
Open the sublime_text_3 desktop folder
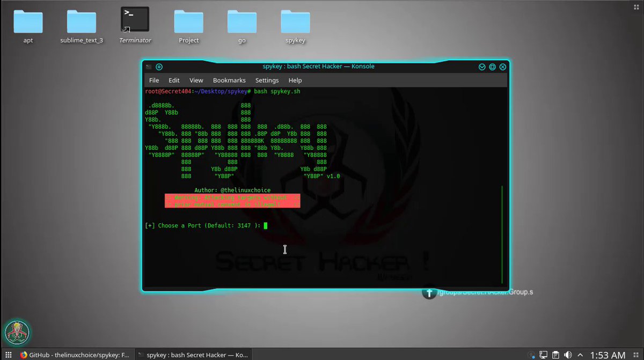pyautogui.click(x=82, y=26)
